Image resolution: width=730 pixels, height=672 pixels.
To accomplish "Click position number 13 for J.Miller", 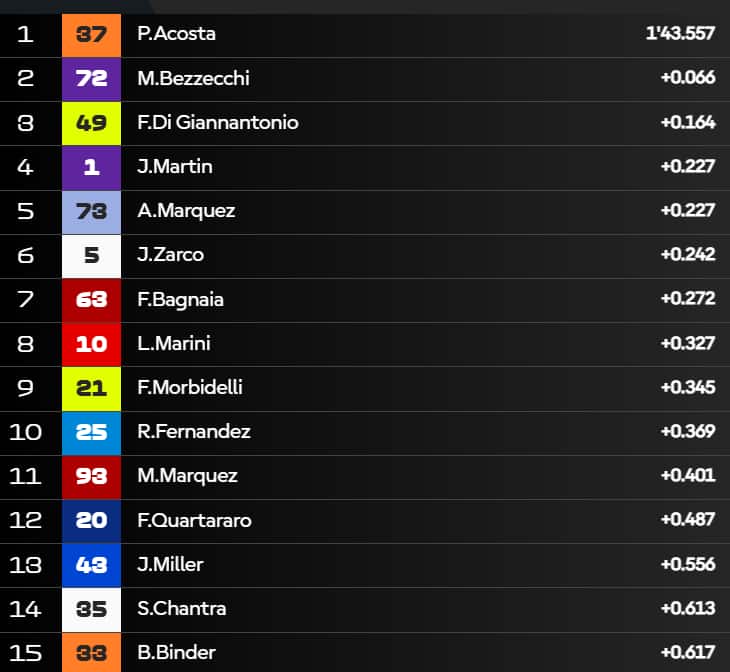I will click(25, 565).
